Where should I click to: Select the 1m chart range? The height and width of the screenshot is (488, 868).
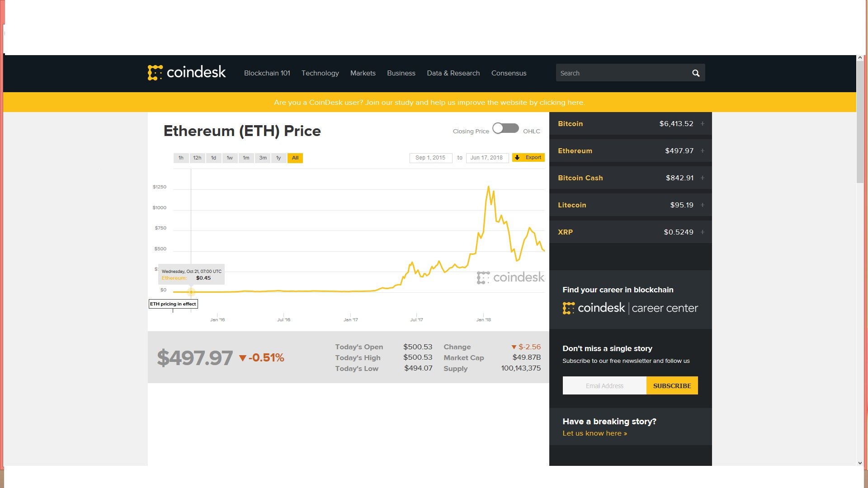246,158
